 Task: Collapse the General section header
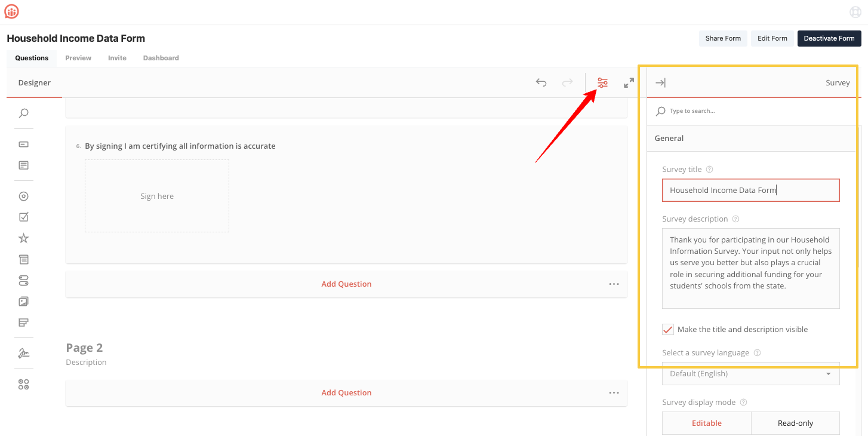point(751,138)
